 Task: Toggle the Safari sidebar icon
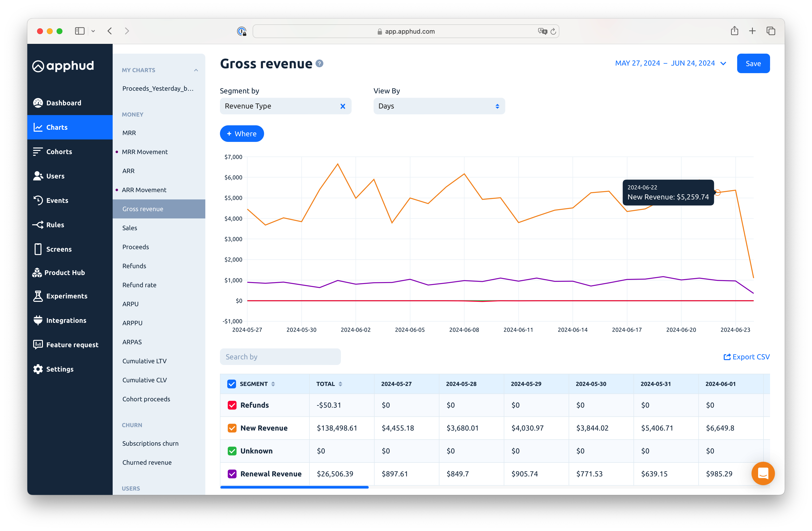tap(79, 31)
